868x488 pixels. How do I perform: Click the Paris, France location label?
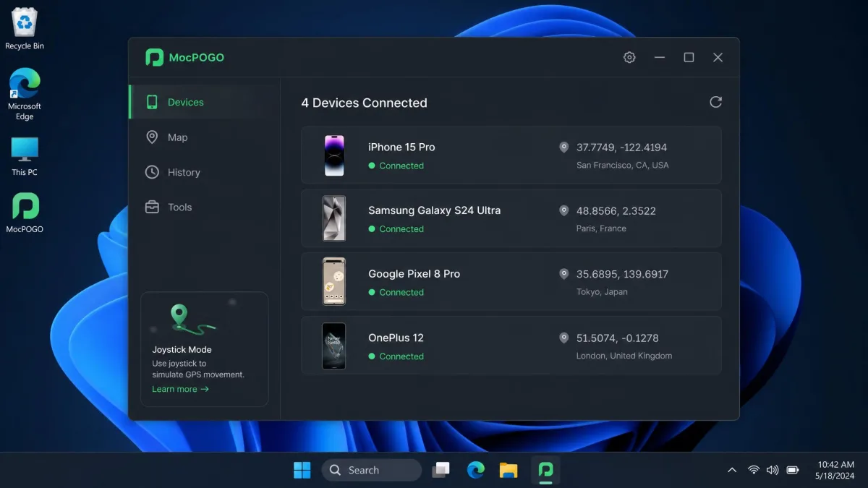[x=601, y=228]
